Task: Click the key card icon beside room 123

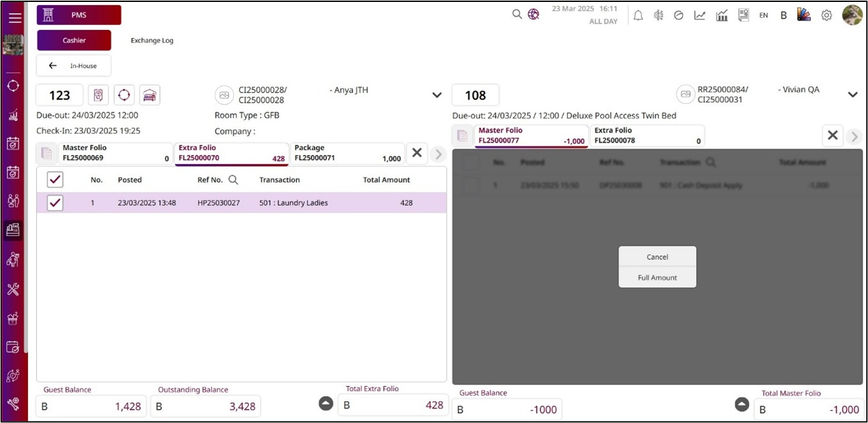Action: pyautogui.click(x=98, y=95)
